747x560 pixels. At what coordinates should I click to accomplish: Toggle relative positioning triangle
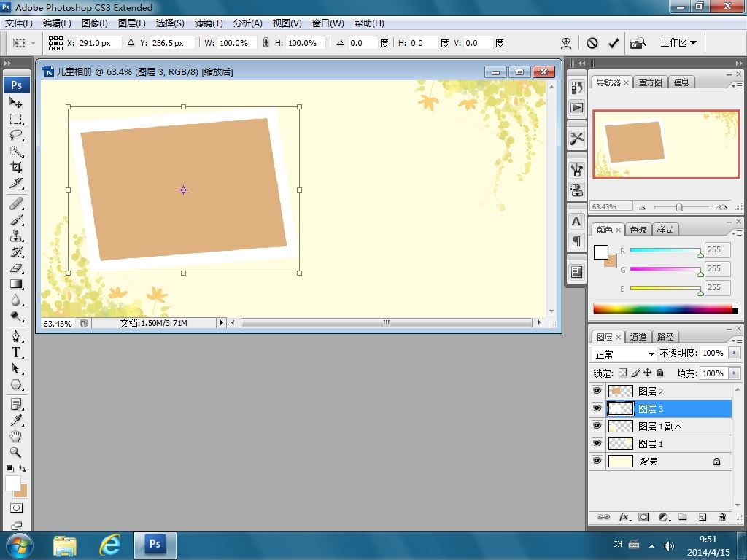(131, 42)
